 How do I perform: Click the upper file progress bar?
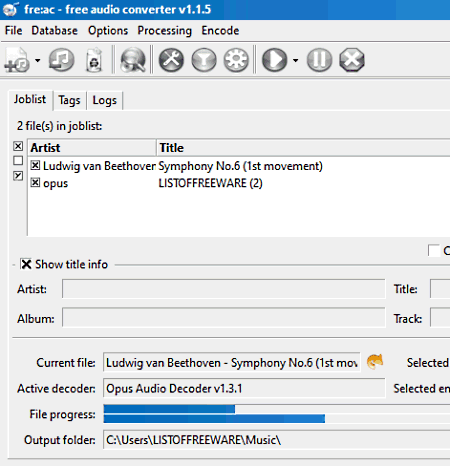click(x=277, y=409)
